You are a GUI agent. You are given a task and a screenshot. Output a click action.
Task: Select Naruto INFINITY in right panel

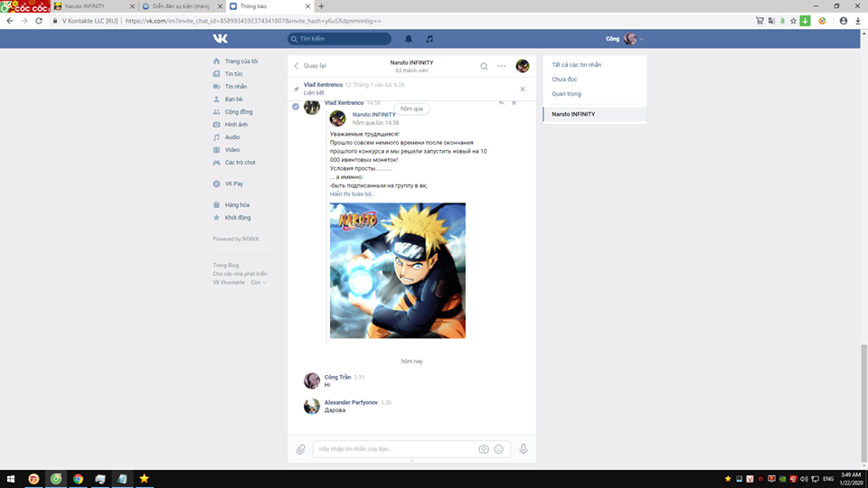[595, 114]
